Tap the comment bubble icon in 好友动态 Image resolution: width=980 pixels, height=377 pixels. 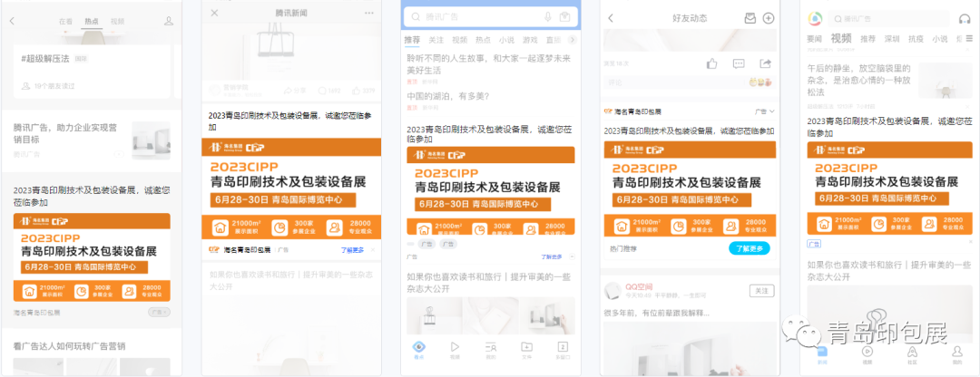(x=739, y=63)
